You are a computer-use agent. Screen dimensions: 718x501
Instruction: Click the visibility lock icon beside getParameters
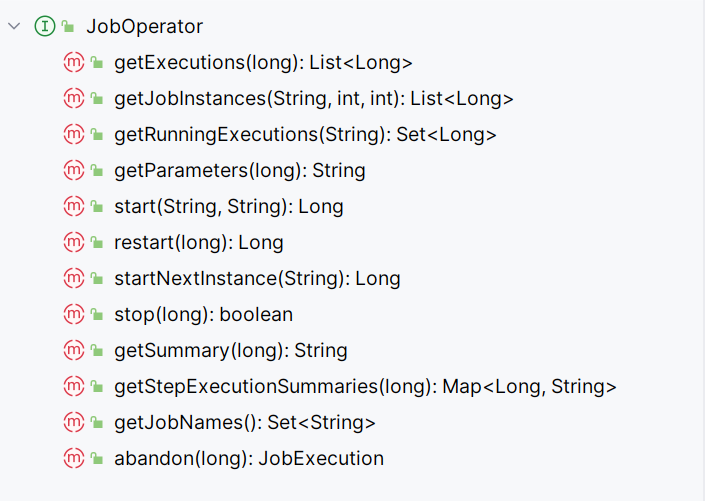point(97,170)
